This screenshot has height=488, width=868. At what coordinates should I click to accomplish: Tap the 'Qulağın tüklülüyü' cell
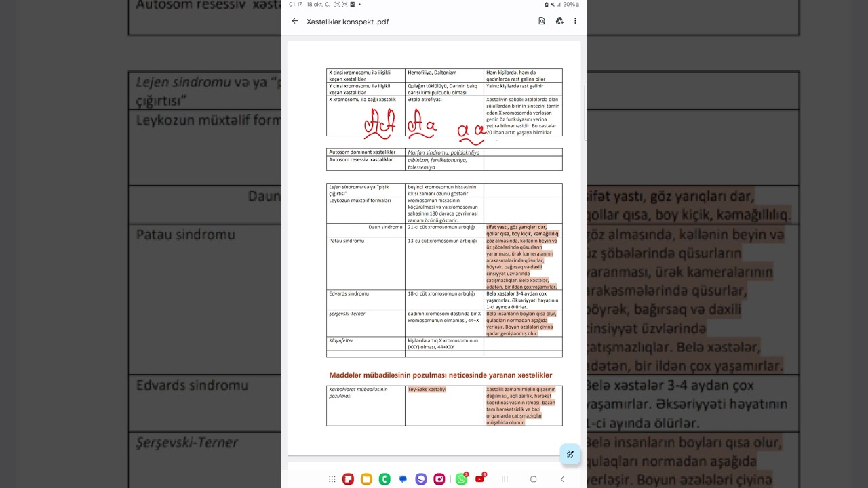(444, 89)
